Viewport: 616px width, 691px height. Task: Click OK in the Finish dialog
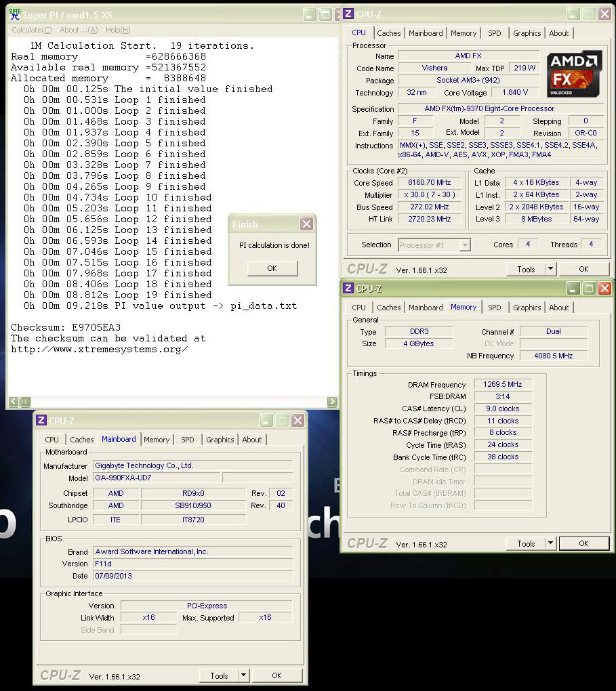point(272,268)
